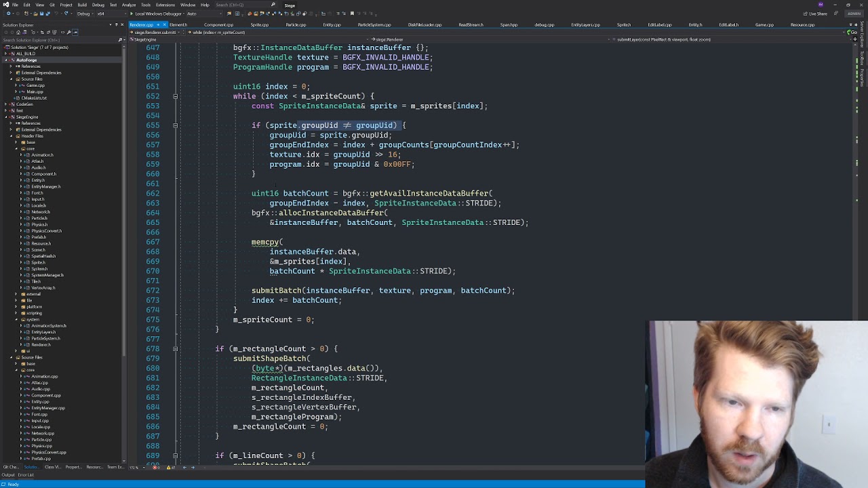Image resolution: width=868 pixels, height=488 pixels.
Task: Click the Go button in the navigation bar
Action: coord(852,32)
